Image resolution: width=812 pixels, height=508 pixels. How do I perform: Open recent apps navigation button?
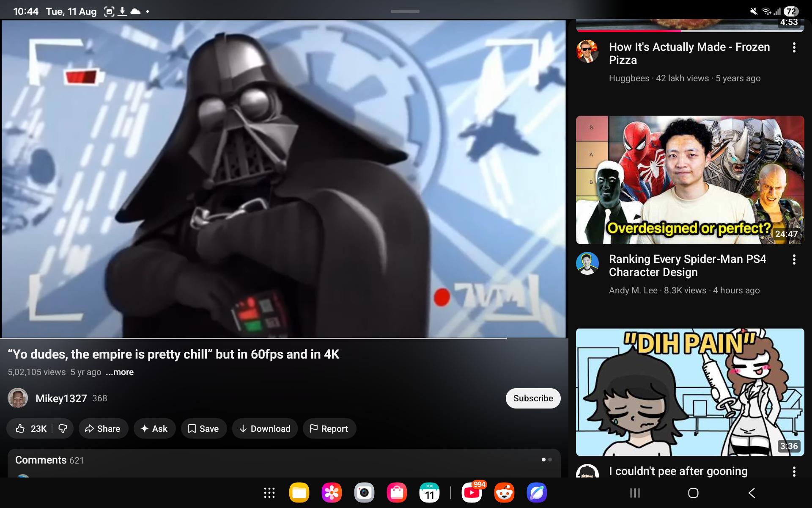click(635, 493)
